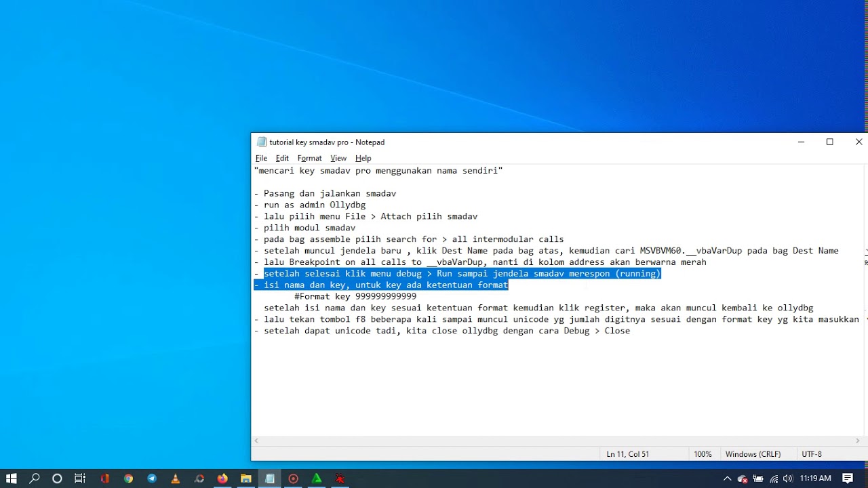Click line "lalu pilih menu File > Attach"
This screenshot has height=488, width=868.
(366, 217)
